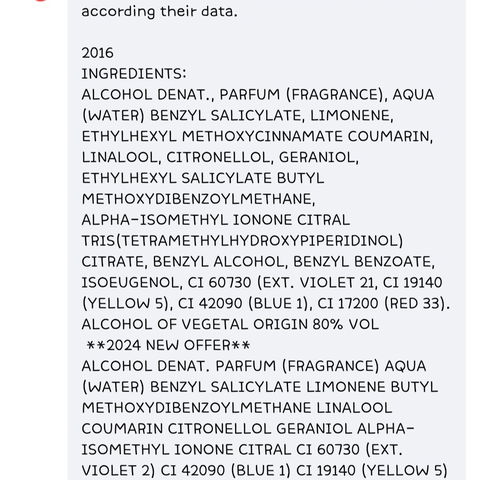Click the red avatar icon beside comment
This screenshot has width=480, height=480.
[x=40, y=1]
